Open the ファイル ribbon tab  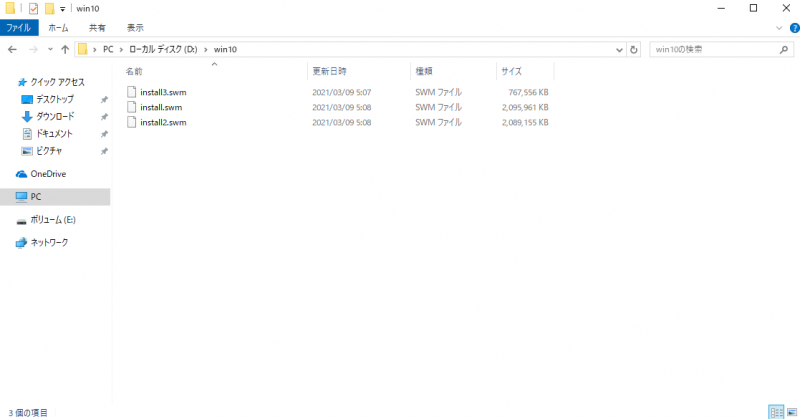18,28
